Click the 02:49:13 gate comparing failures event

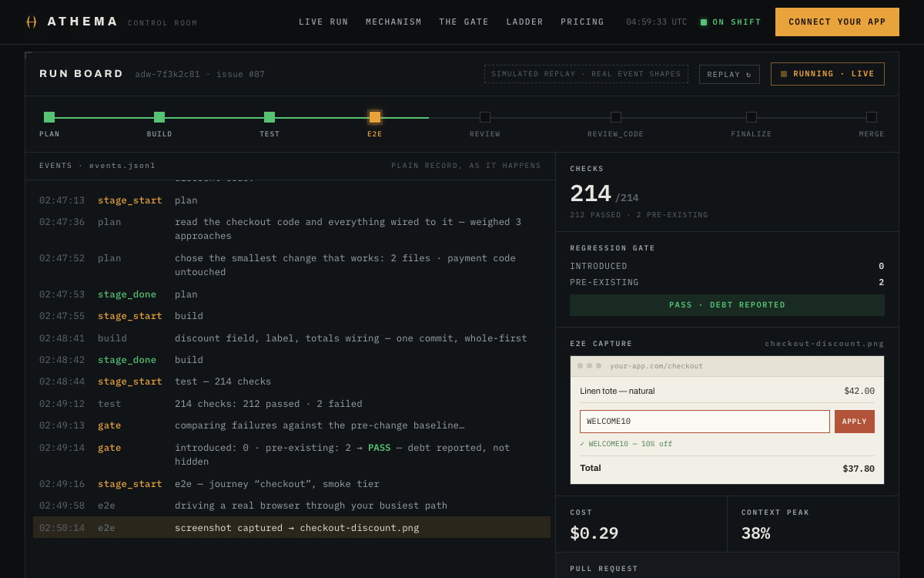click(292, 425)
